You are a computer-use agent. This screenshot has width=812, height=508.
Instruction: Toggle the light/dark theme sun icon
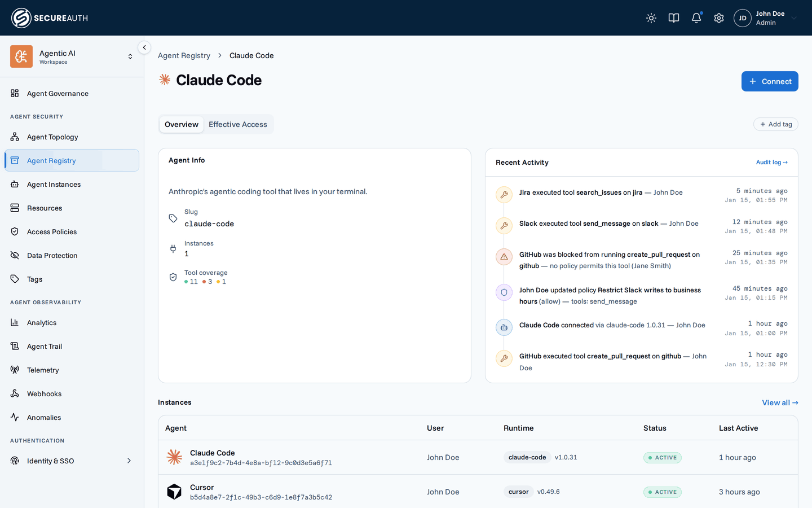click(651, 18)
